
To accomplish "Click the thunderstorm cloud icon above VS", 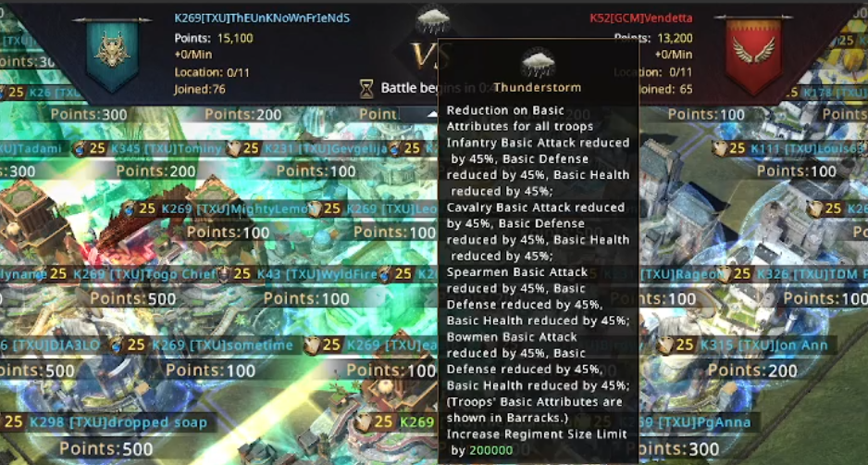I will tap(432, 19).
